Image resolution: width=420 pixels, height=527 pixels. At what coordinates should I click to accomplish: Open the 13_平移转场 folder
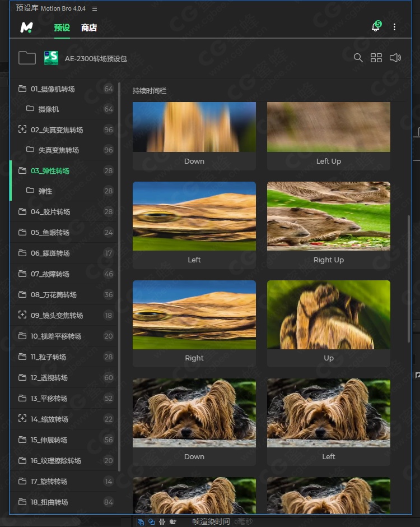(x=64, y=398)
